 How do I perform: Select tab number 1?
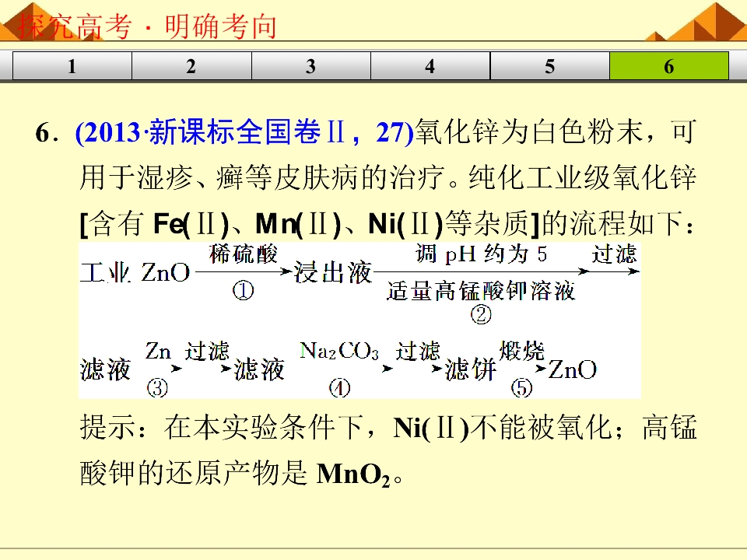pyautogui.click(x=72, y=65)
